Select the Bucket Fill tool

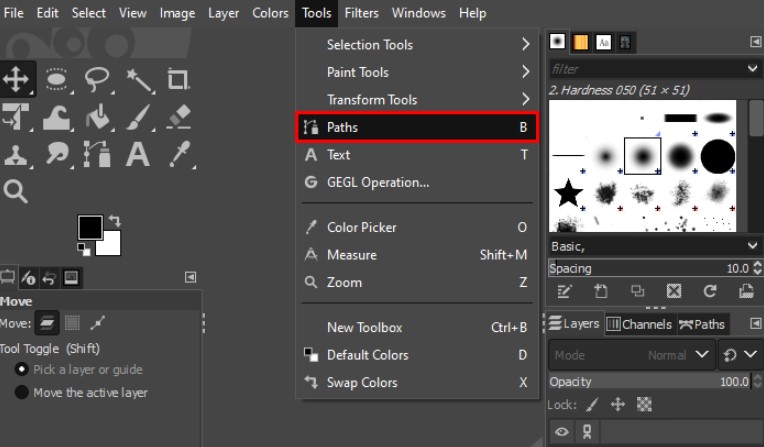click(x=97, y=116)
